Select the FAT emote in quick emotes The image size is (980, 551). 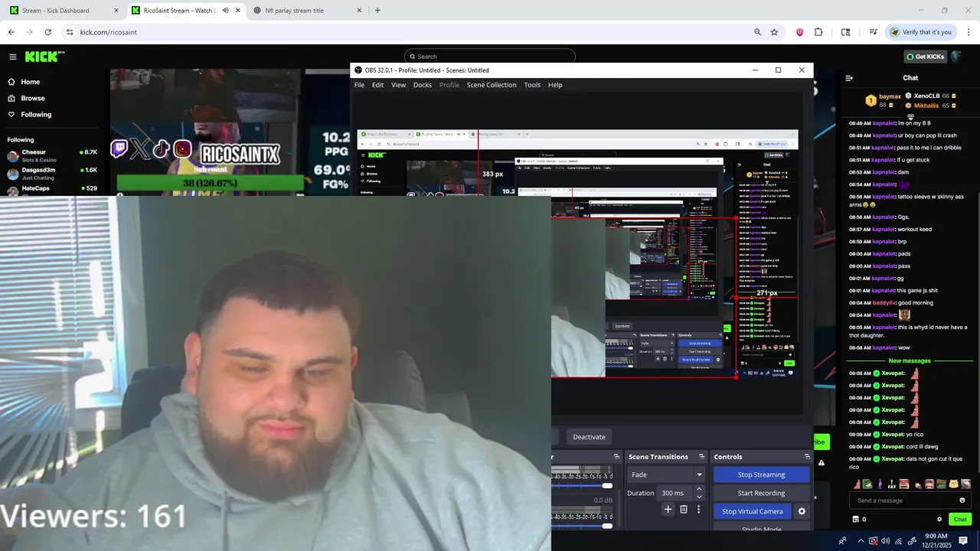coord(892,484)
